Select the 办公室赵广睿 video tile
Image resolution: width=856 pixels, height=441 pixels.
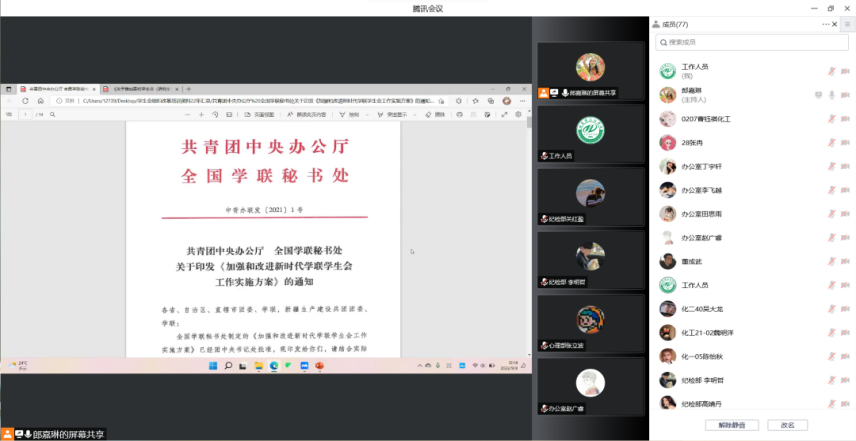(591, 386)
